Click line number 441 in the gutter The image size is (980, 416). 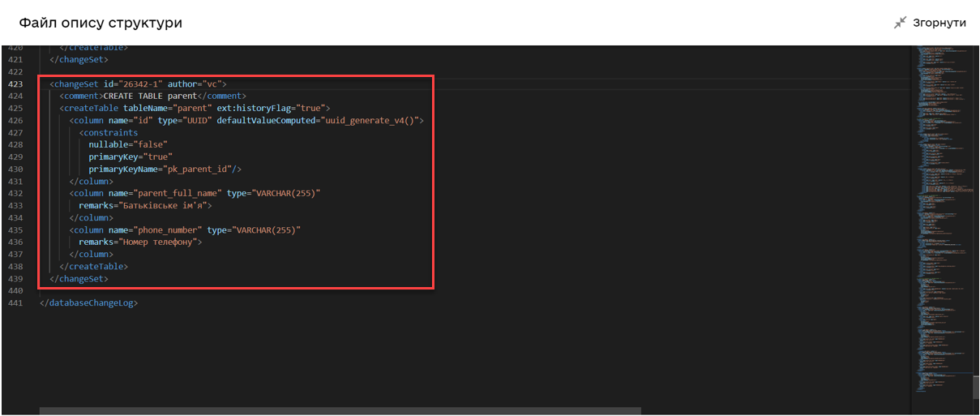[15, 303]
